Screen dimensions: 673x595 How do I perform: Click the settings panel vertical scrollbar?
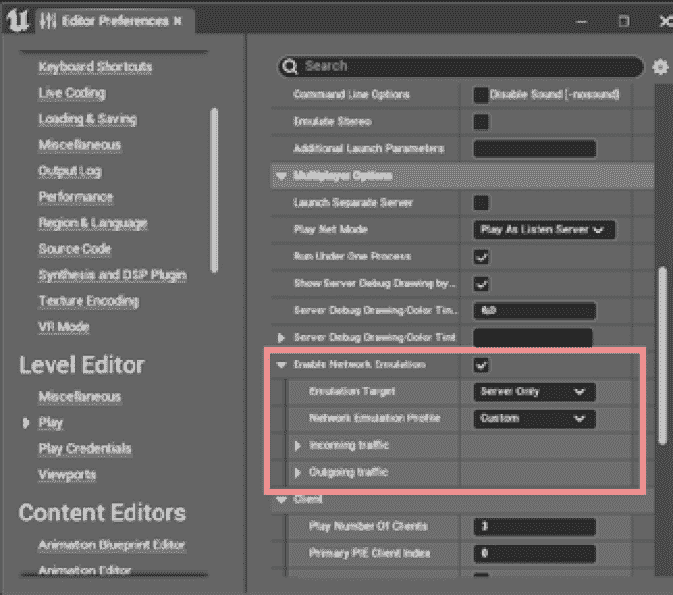pyautogui.click(x=663, y=355)
